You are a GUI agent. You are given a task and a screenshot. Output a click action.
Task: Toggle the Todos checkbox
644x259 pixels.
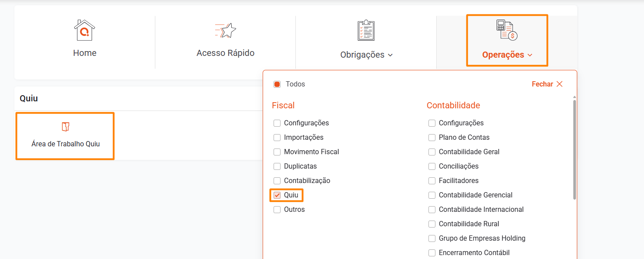pyautogui.click(x=277, y=84)
